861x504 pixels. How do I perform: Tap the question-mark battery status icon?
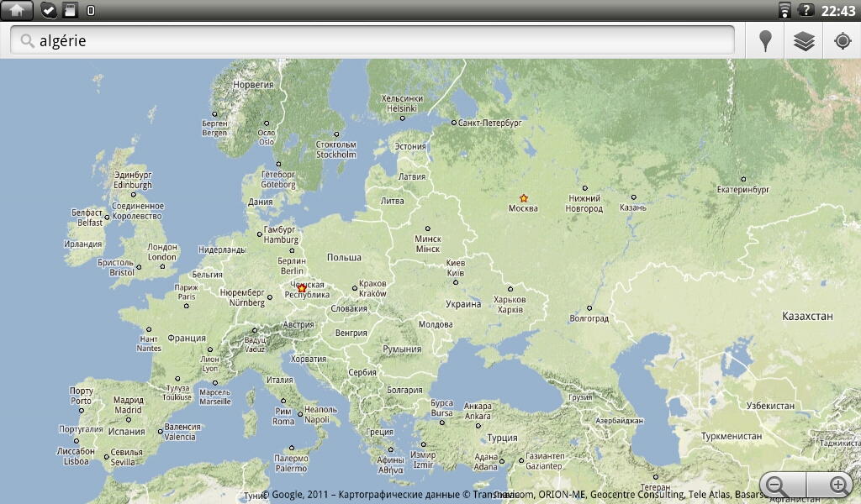coord(806,10)
